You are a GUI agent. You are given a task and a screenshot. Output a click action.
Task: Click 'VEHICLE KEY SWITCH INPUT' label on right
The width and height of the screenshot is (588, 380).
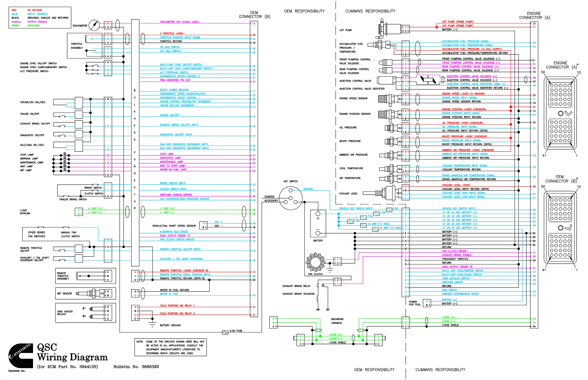[x=459, y=208]
